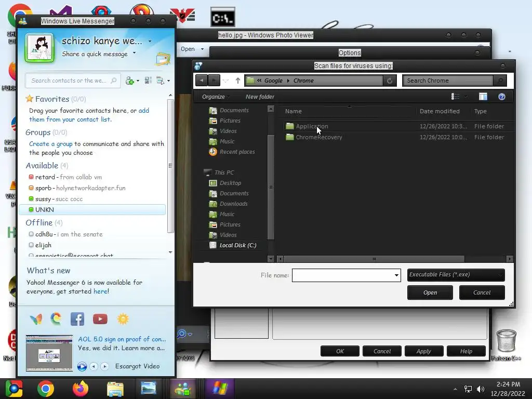This screenshot has height=399, width=532.
Task: Click the MSN butterfly icon
Action: pyautogui.click(x=36, y=319)
